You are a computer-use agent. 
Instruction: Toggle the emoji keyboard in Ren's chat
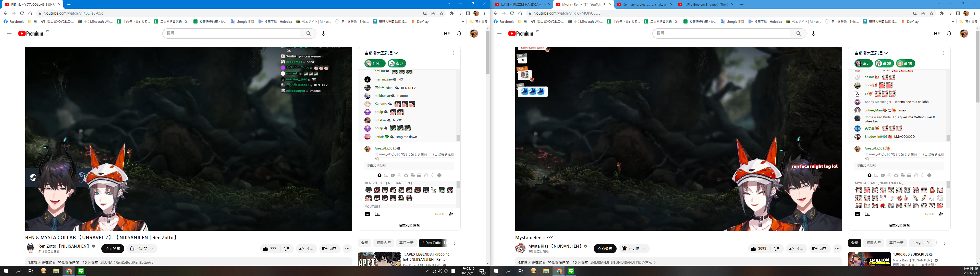click(367, 214)
